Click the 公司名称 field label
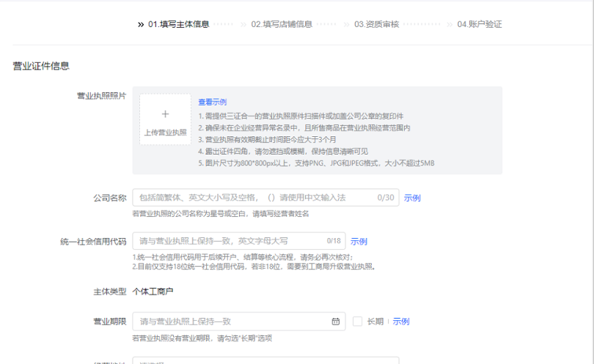 (x=110, y=198)
